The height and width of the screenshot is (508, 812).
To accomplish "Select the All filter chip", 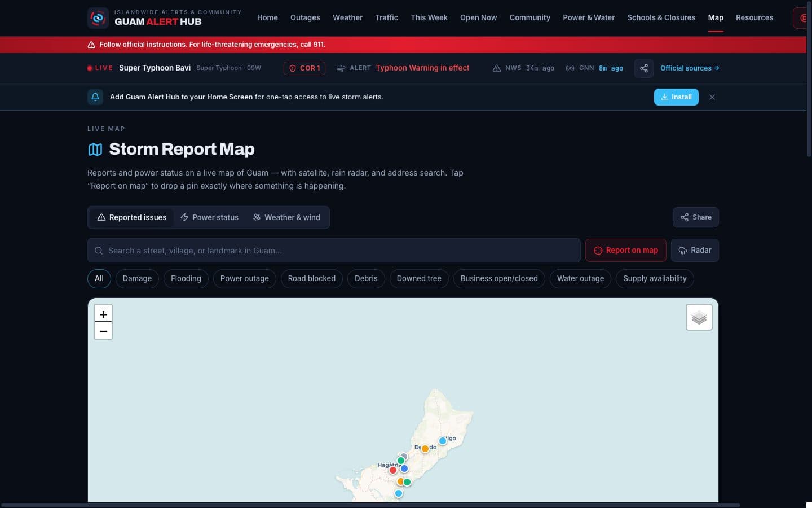I will coord(99,279).
